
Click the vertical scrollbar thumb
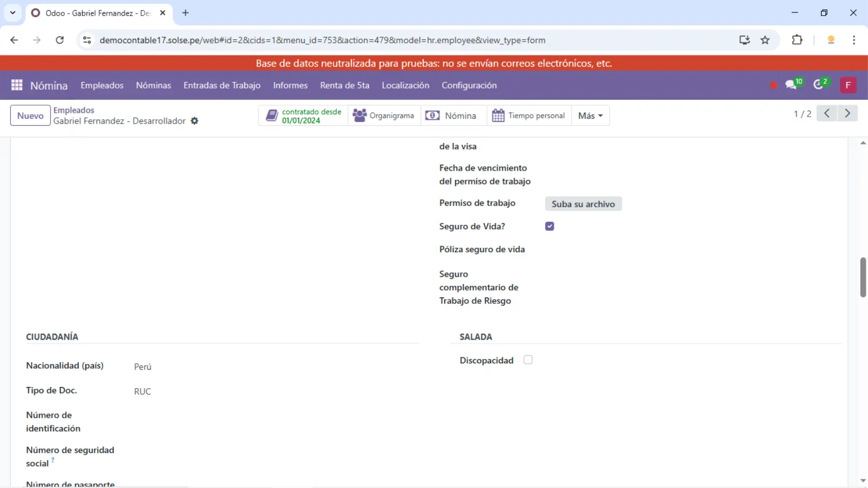tap(863, 277)
